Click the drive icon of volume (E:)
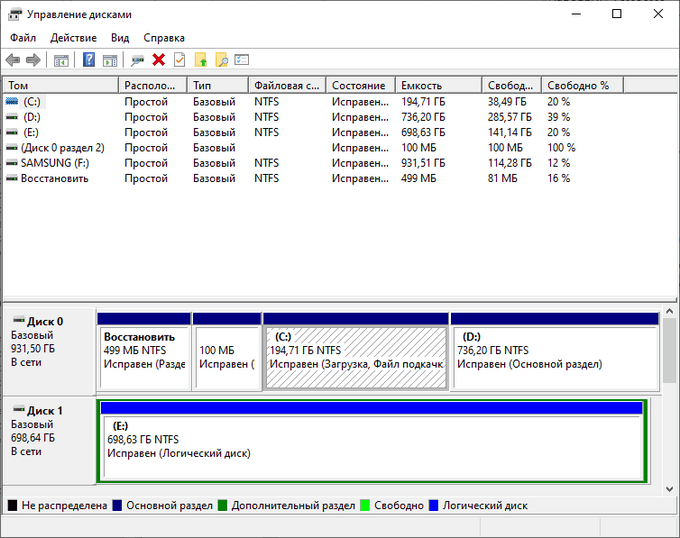The width and height of the screenshot is (680, 538). [x=12, y=132]
